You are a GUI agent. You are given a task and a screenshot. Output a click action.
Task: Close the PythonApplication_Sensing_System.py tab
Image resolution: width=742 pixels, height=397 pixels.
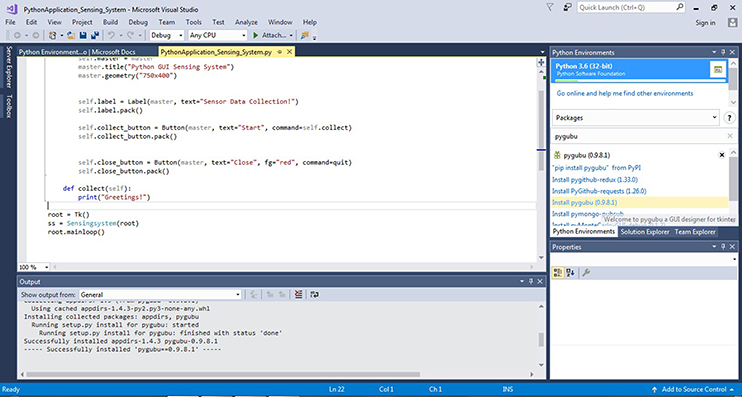coord(289,52)
